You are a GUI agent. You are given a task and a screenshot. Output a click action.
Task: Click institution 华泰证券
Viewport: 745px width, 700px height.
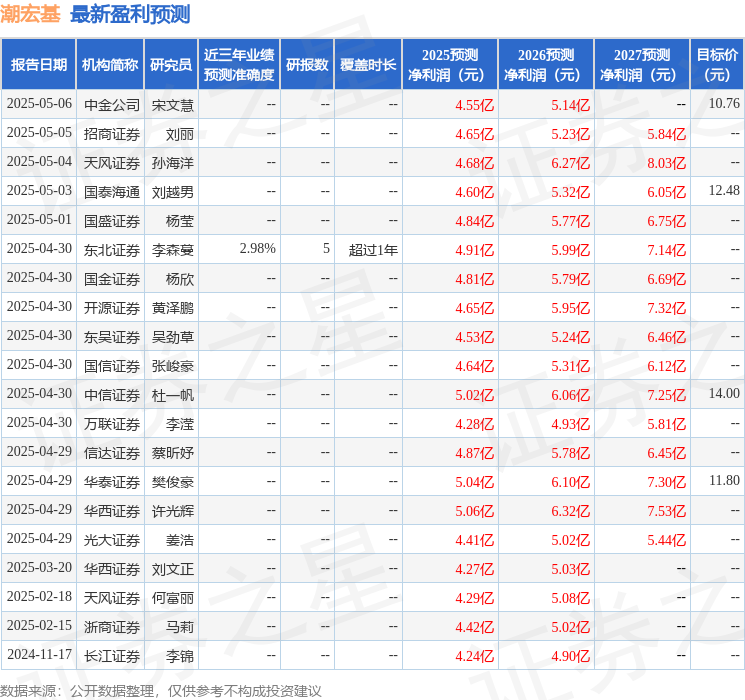coord(112,481)
